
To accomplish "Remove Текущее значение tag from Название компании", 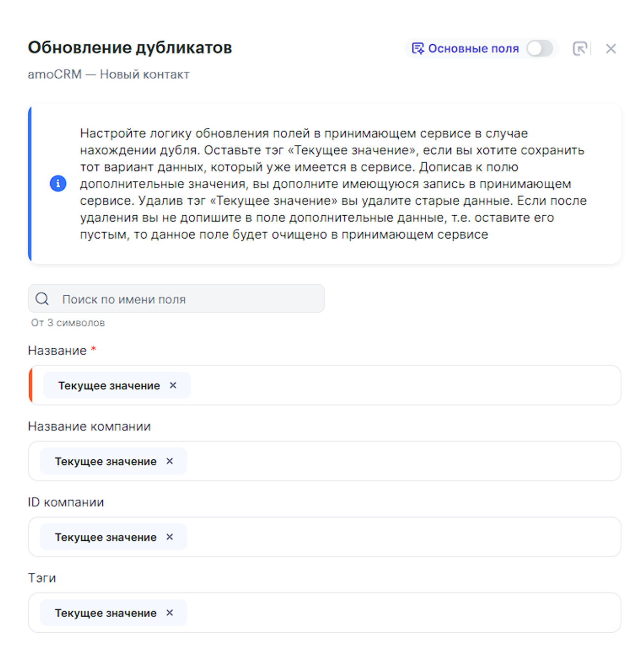I will click(170, 461).
